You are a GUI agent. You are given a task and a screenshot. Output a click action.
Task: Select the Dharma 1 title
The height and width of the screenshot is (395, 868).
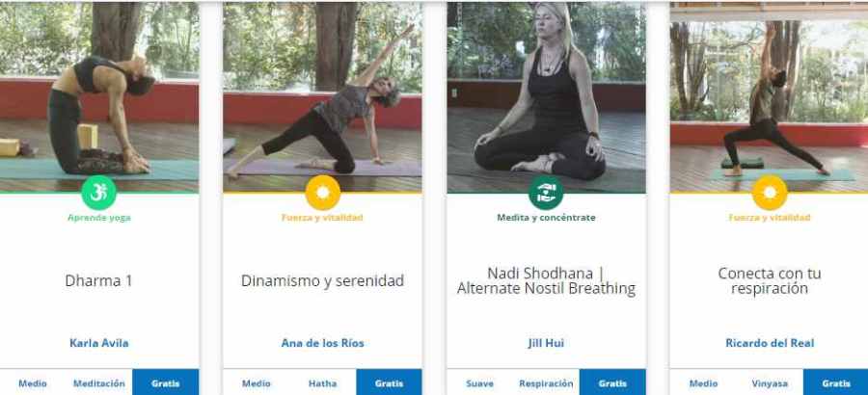(x=98, y=280)
